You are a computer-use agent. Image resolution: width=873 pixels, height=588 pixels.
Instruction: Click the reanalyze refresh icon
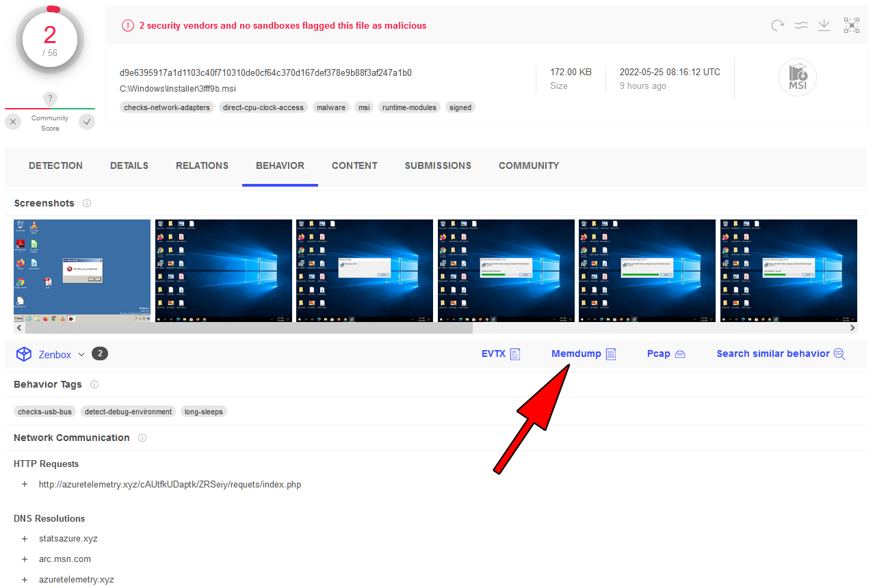coord(777,26)
